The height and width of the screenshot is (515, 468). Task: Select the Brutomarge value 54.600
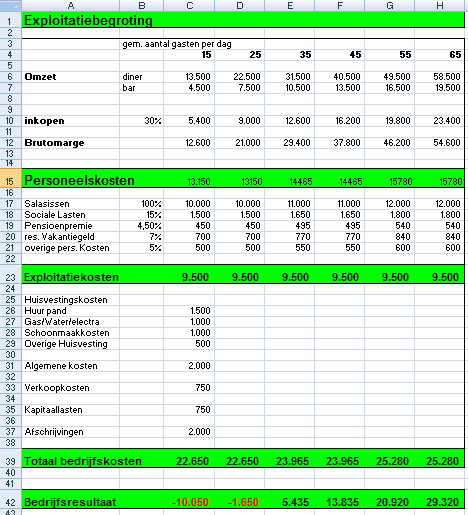coord(440,143)
